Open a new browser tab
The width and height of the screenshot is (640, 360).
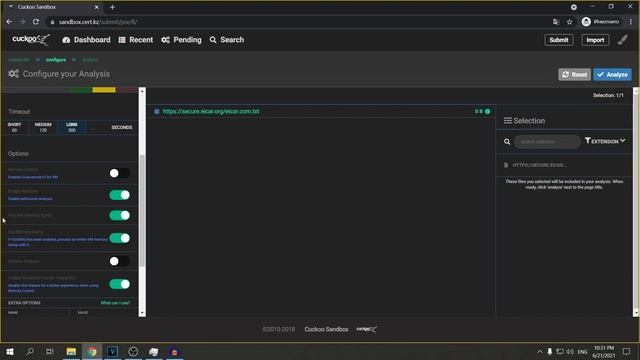click(x=112, y=7)
